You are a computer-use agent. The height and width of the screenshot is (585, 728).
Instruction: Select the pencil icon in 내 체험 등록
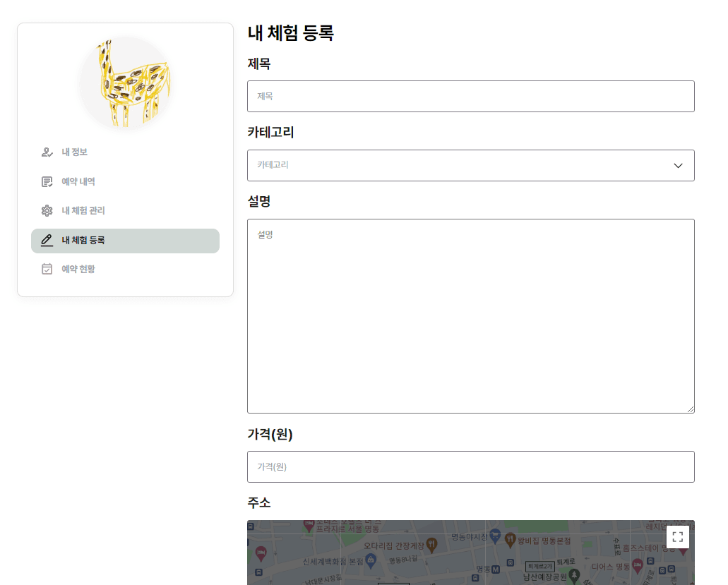(x=46, y=240)
